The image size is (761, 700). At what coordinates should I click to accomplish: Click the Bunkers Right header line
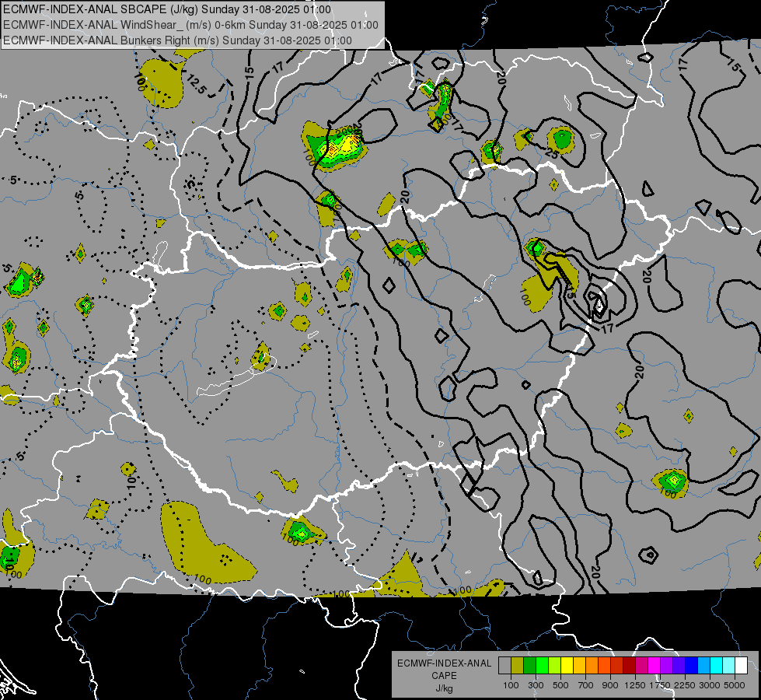[177, 40]
